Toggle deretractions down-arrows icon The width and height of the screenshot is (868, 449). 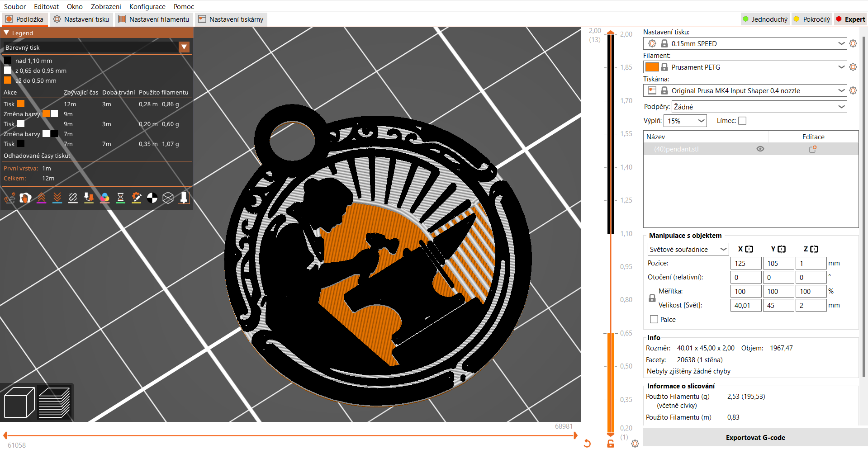coord(57,198)
